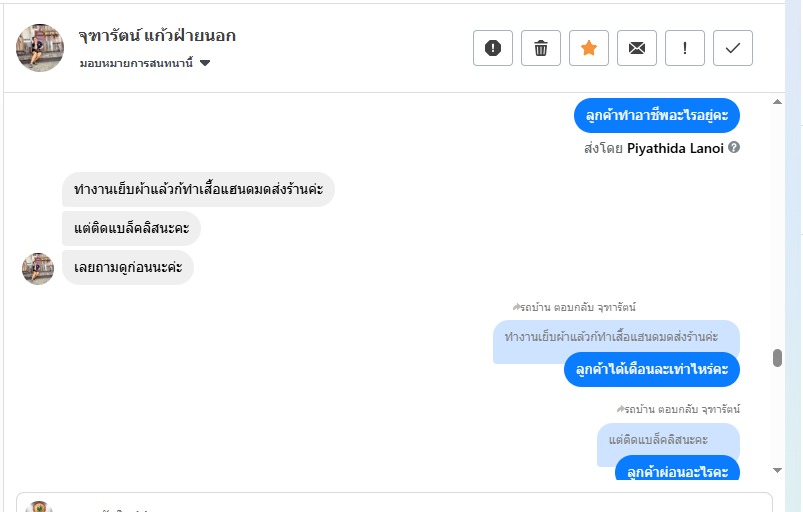
Task: Click quoted ทำงานเย็บผ้า text in the reply
Action: 612,336
